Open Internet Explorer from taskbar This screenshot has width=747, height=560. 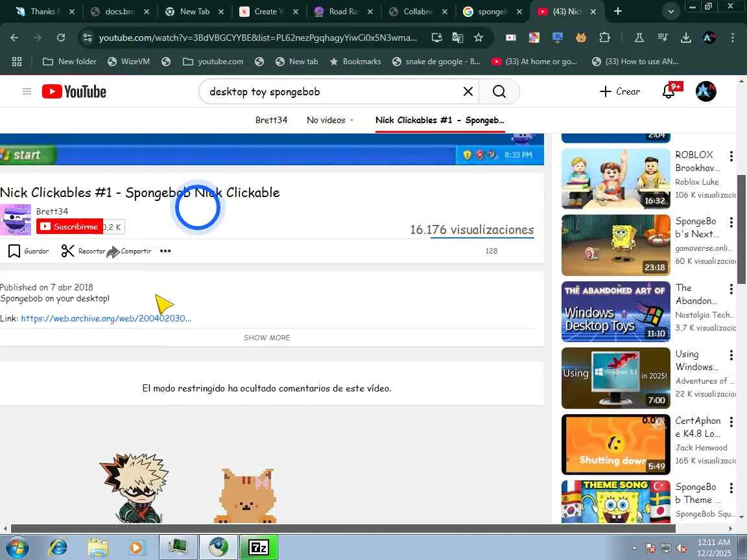pyautogui.click(x=58, y=548)
